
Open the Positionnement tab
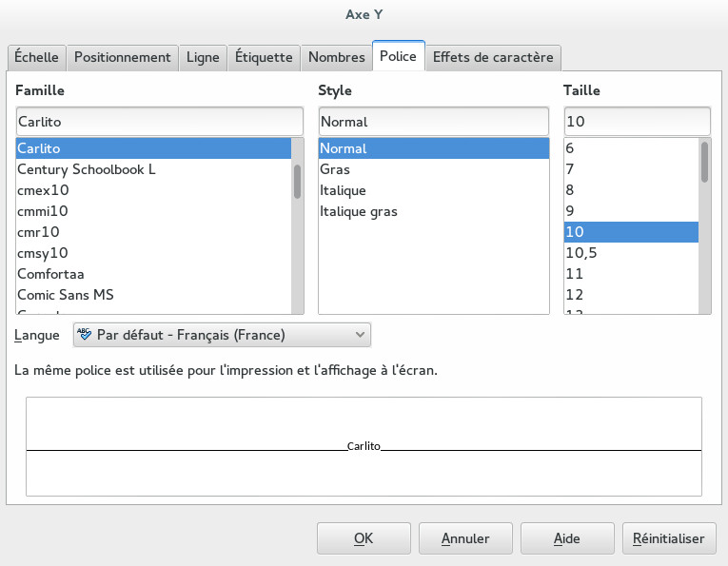[x=122, y=57]
